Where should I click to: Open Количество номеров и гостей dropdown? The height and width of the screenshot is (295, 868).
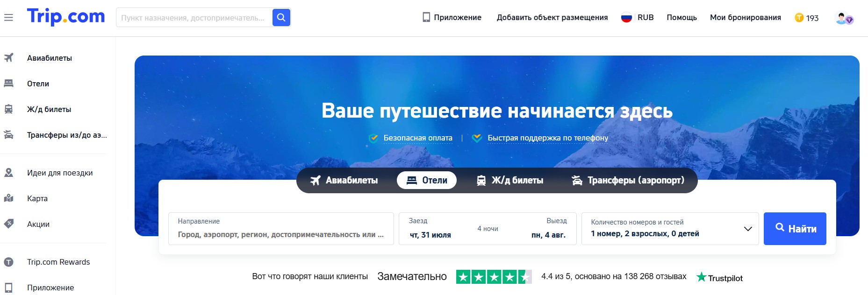(670, 229)
